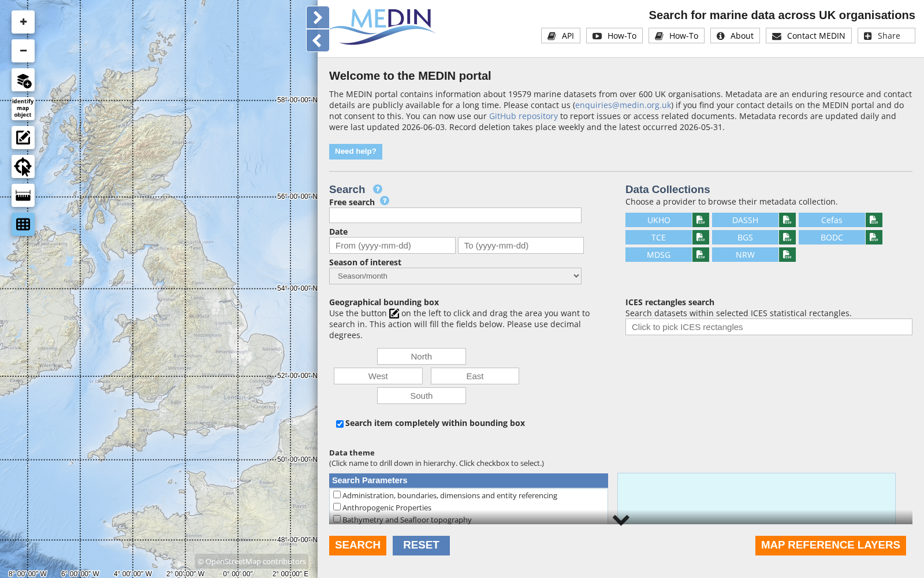924x578 pixels.
Task: Click the MEDIN logo
Action: point(383,27)
